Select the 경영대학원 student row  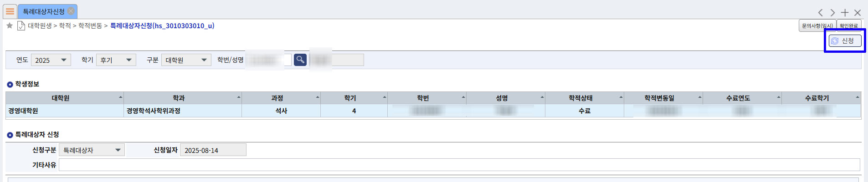coord(64,111)
